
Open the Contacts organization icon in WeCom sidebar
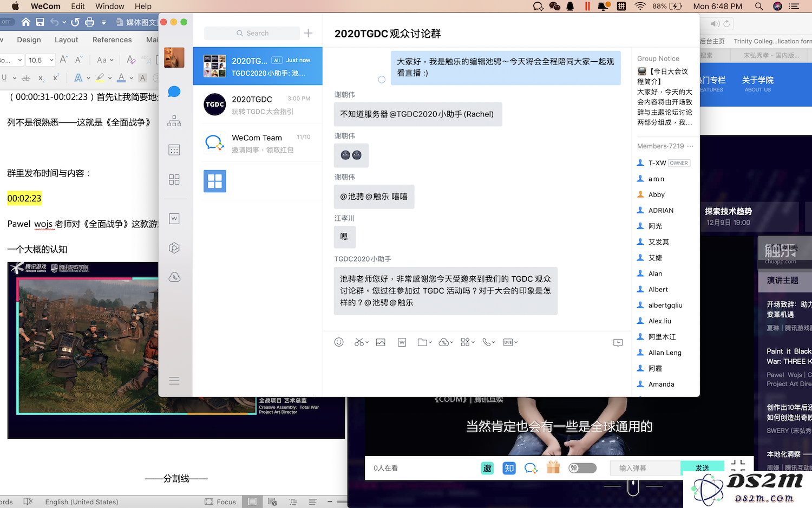coord(174,121)
